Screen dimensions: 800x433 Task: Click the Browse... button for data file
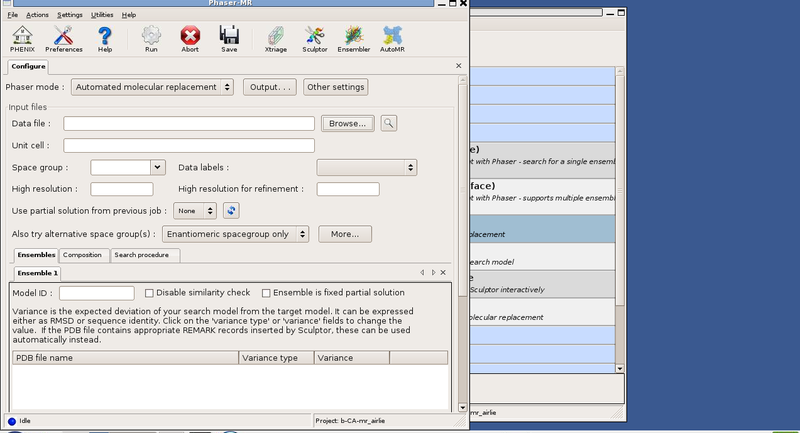tap(347, 123)
